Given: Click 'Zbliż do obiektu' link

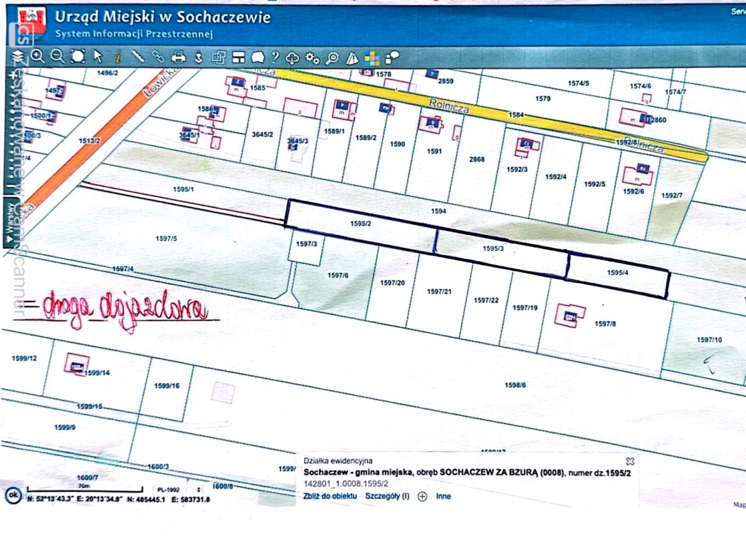Looking at the screenshot, I should (x=330, y=497).
